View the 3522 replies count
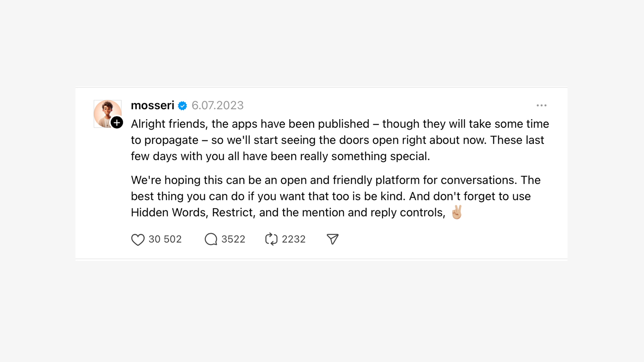Screen dimensions: 644x362 [233, 239]
